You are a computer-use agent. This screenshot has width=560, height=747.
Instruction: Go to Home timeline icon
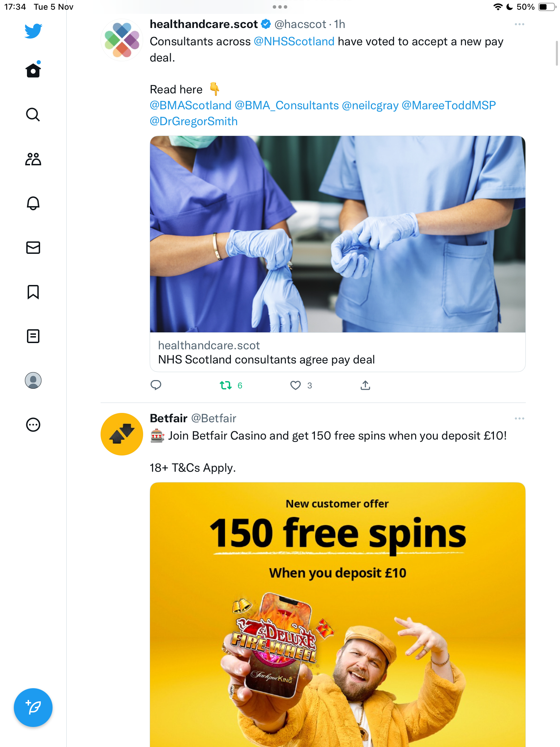(33, 70)
